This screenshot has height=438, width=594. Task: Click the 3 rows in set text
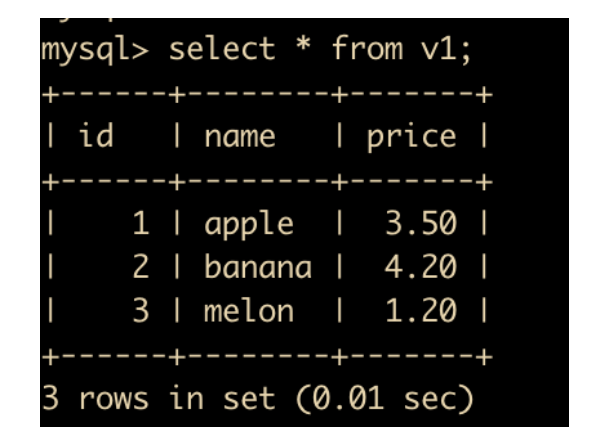click(x=159, y=398)
